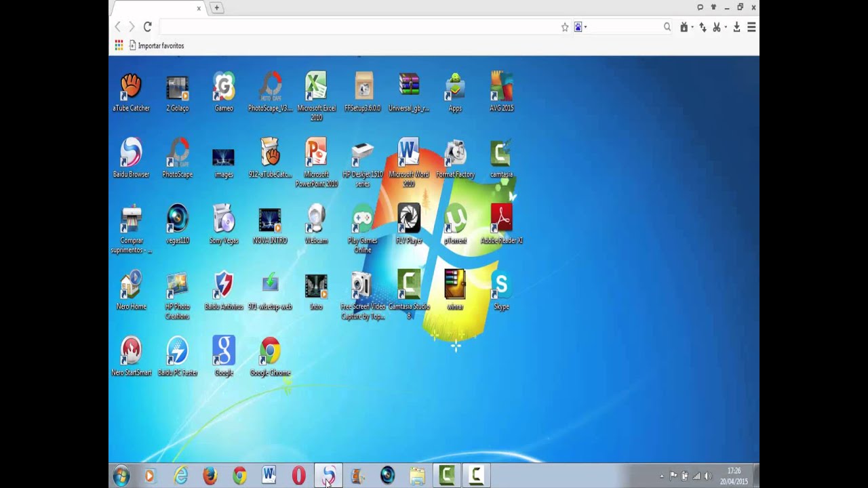Launch Format Factory from the desktop

pyautogui.click(x=455, y=159)
